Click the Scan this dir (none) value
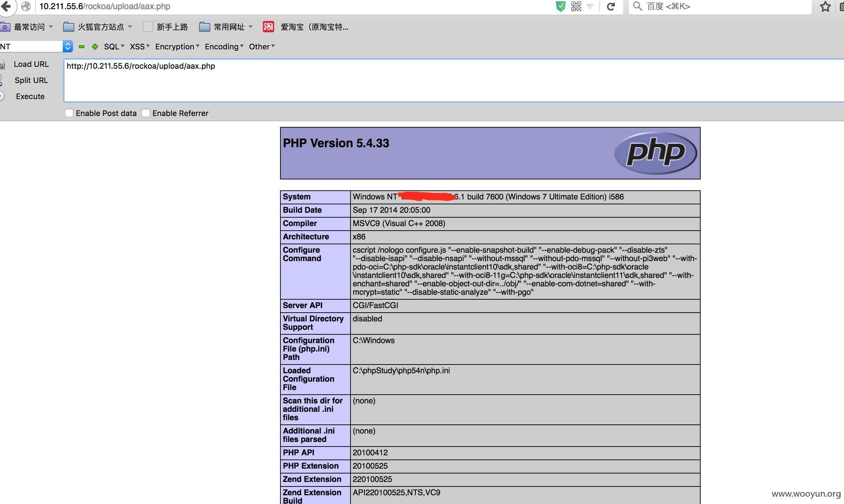 pyautogui.click(x=364, y=401)
